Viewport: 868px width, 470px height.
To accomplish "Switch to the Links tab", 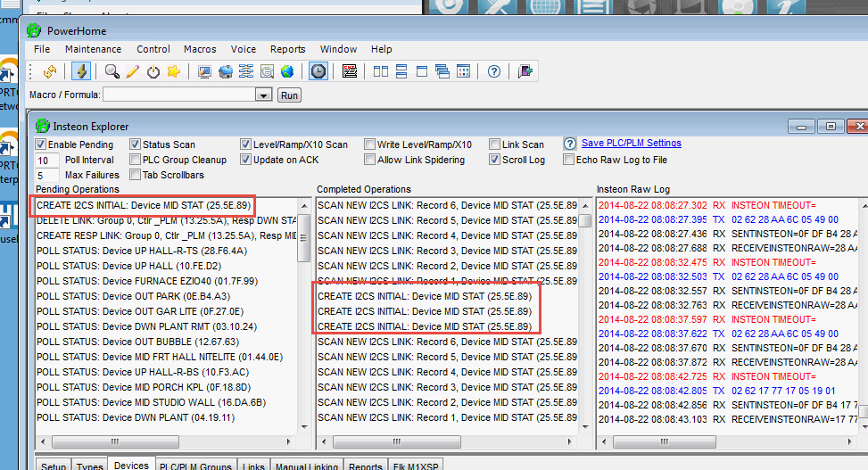I will 253,466.
